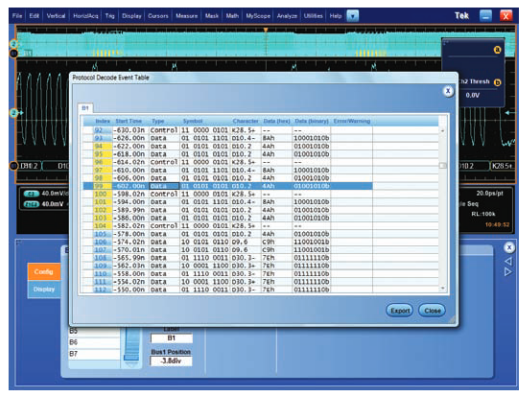Open the Horiz/Acq menu
This screenshot has height=399, width=528.
[x=86, y=16]
